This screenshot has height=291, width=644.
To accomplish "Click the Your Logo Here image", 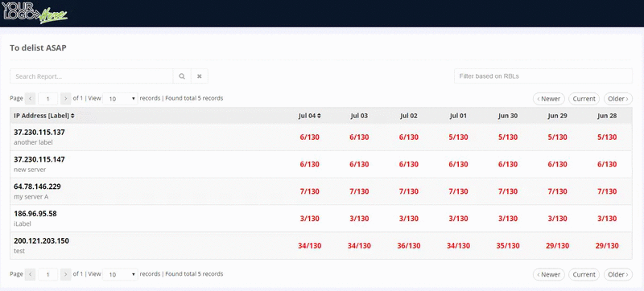I will [x=35, y=12].
